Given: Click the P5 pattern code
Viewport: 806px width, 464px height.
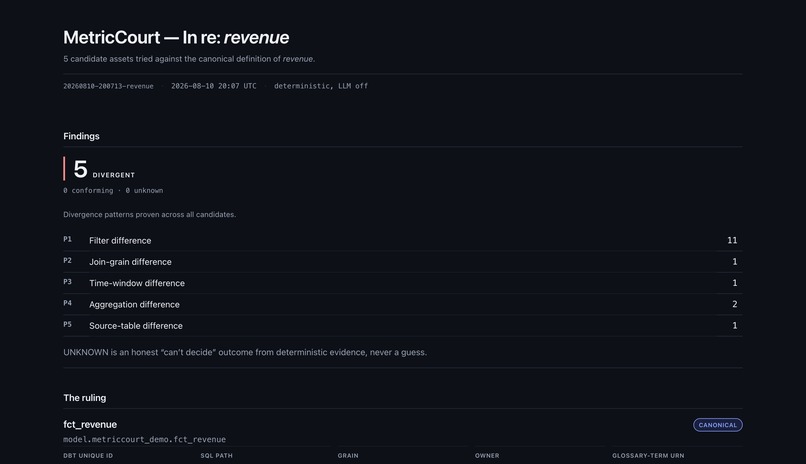Looking at the screenshot, I should pyautogui.click(x=67, y=325).
